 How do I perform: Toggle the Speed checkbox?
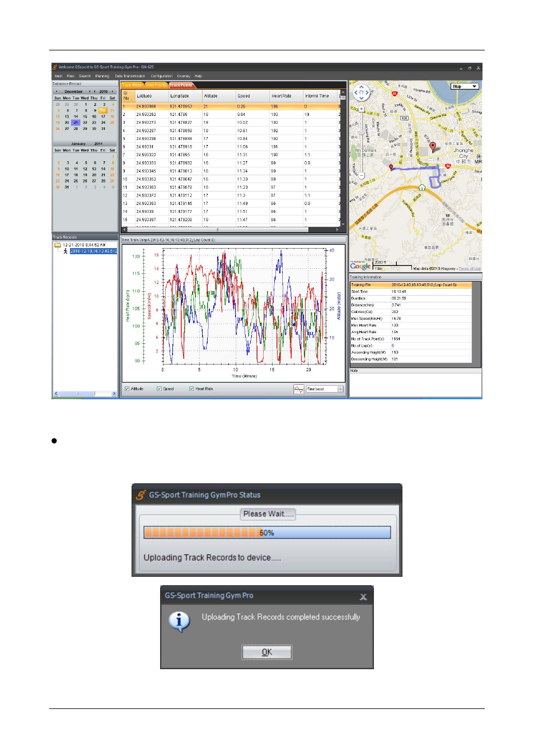click(x=159, y=389)
